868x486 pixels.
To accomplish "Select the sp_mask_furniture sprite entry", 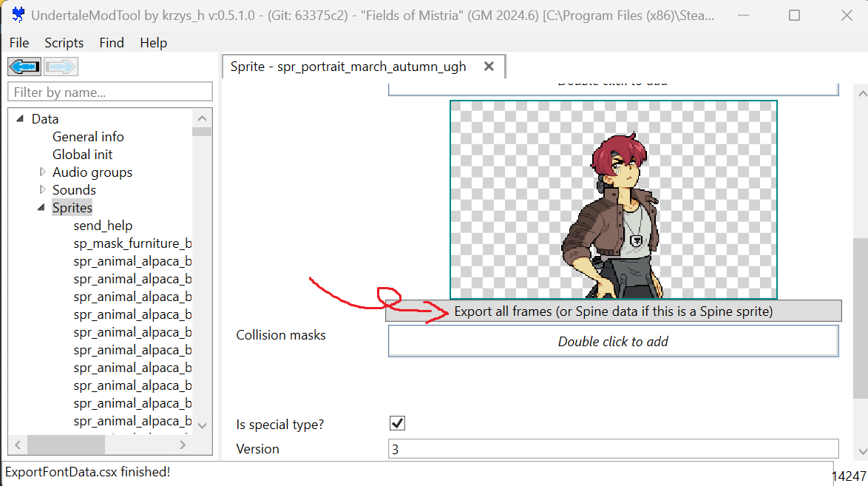I will 132,243.
